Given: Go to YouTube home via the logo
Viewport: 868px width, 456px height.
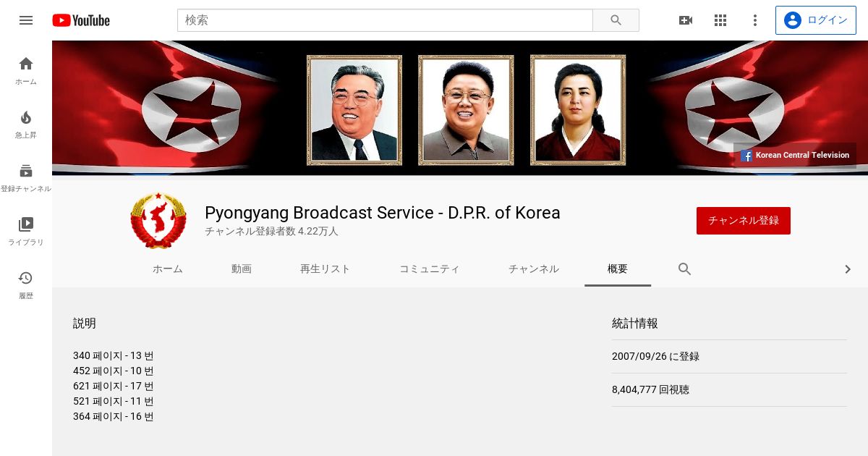Looking at the screenshot, I should coord(81,20).
